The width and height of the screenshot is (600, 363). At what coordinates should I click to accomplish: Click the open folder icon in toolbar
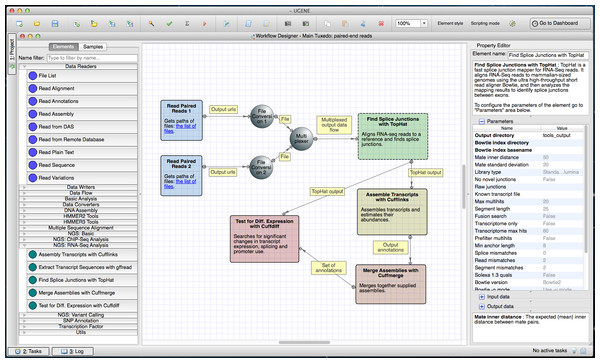(x=37, y=24)
